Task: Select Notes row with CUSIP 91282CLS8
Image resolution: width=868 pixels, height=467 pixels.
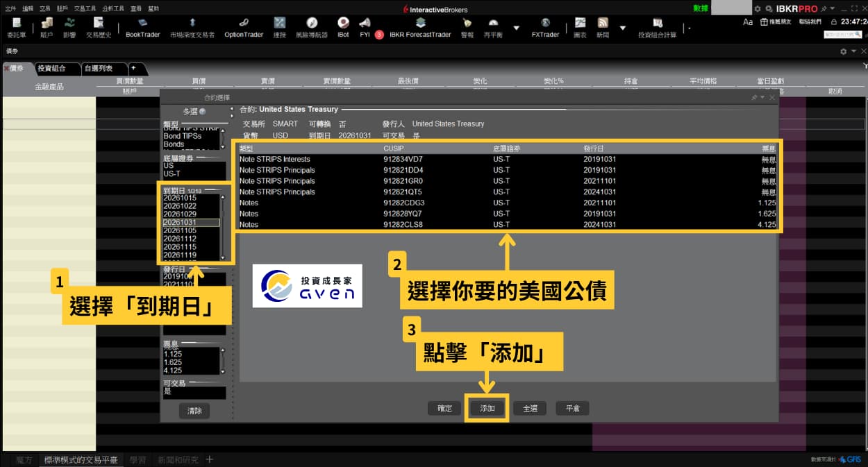Action: pyautogui.click(x=508, y=225)
